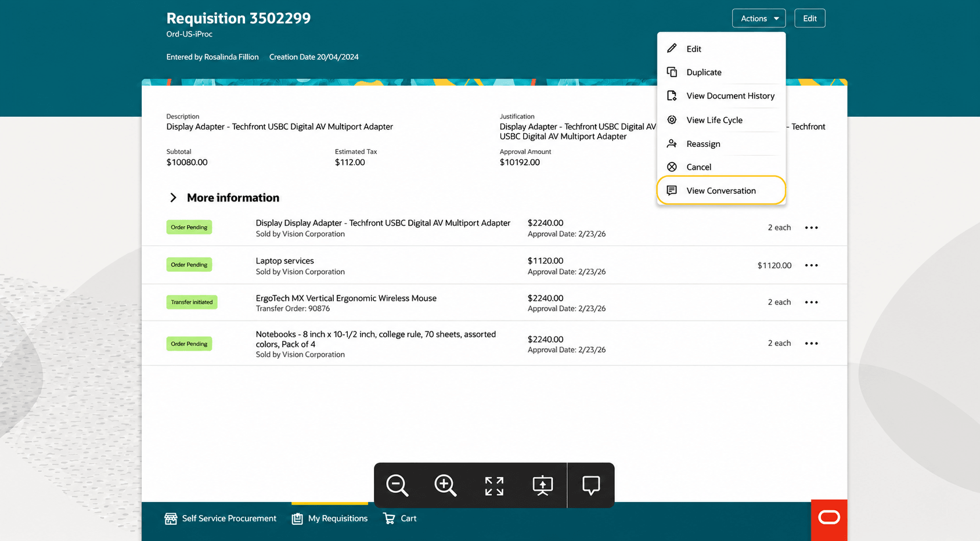This screenshot has height=541, width=980.
Task: Click Transfer Order: 90876 text
Action: pyautogui.click(x=293, y=309)
